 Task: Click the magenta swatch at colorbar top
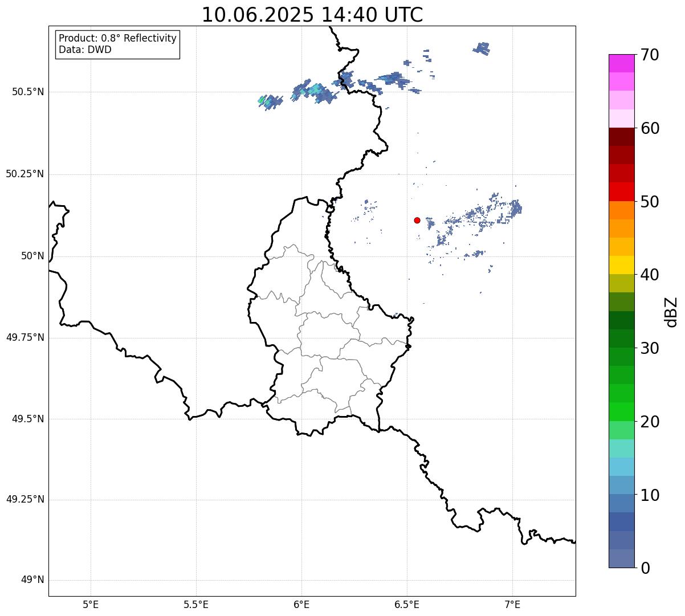(621, 63)
